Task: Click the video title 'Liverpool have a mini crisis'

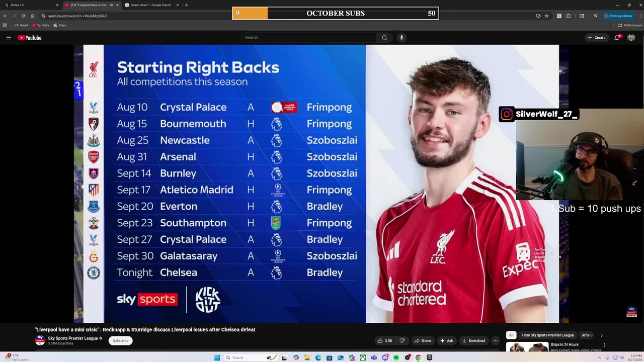Action: (145, 330)
